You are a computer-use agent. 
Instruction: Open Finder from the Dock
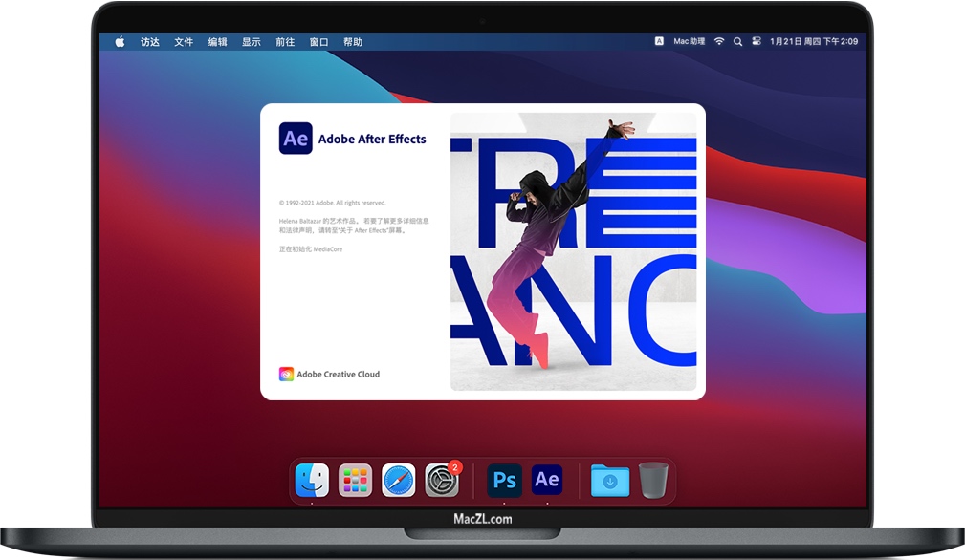313,480
